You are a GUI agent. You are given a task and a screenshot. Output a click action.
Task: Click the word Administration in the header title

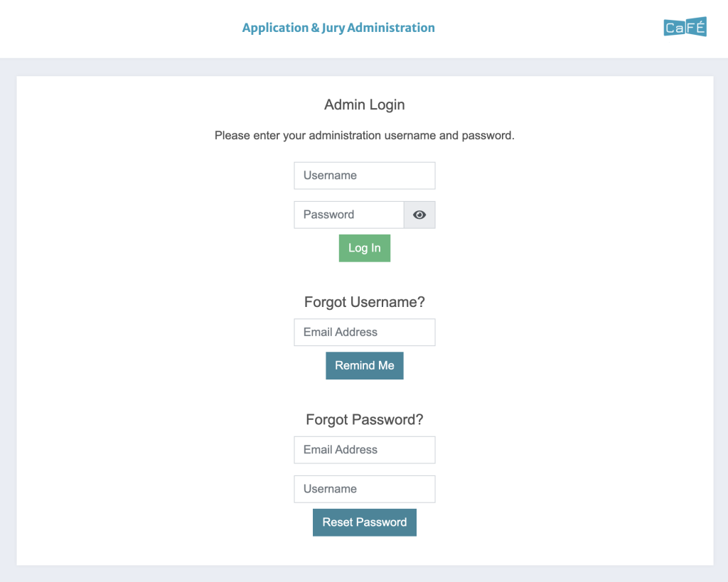coord(391,28)
